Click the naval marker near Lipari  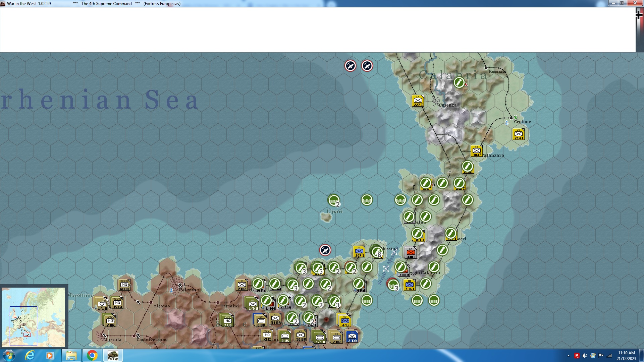(333, 200)
